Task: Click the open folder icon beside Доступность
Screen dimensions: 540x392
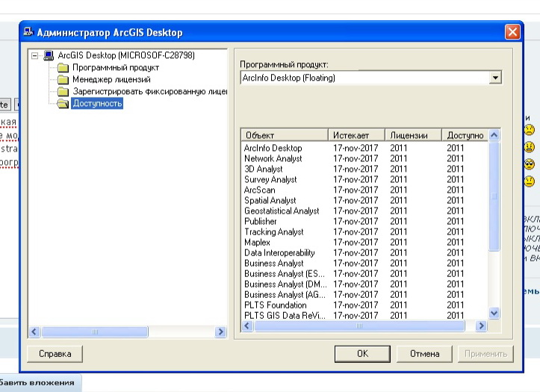Action: pos(63,104)
